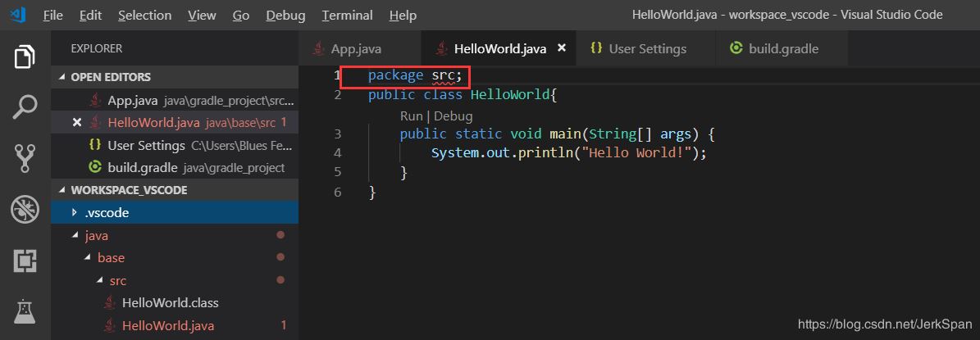Open the Help menu
The height and width of the screenshot is (340, 980).
click(x=403, y=15)
